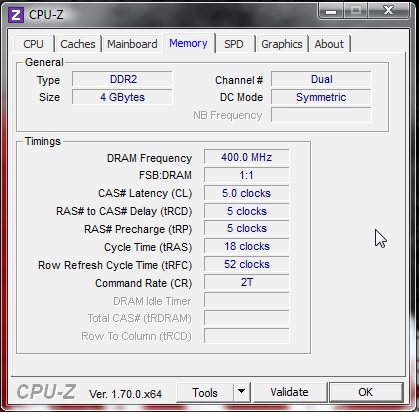The height and width of the screenshot is (412, 419).
Task: Click the Size field showing 4 GBytes
Action: pos(123,97)
